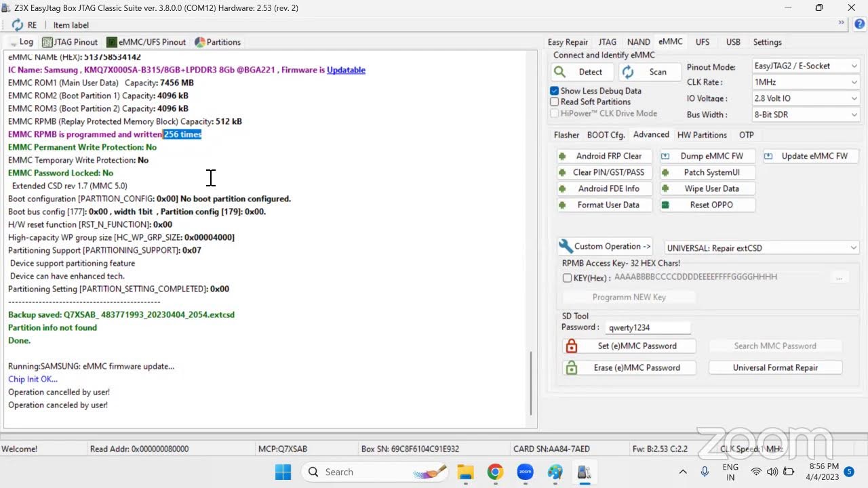This screenshot has height=488, width=868.
Task: Click Search MMC Password button
Action: (775, 346)
